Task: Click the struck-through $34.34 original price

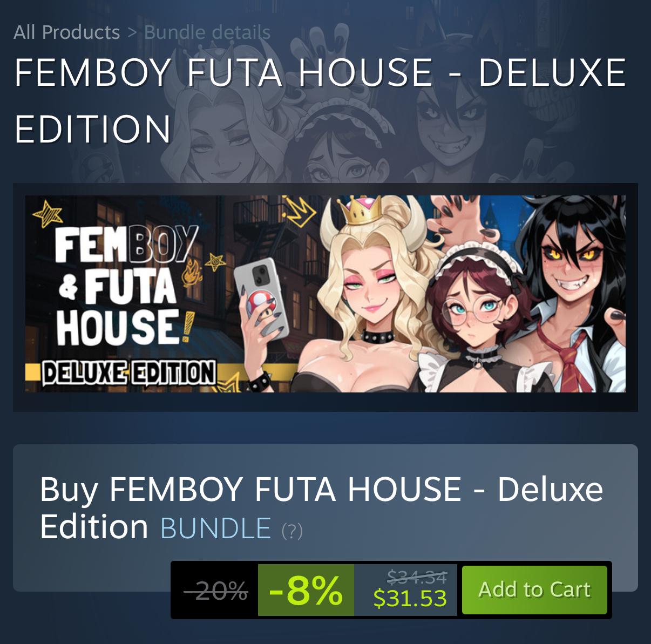Action: (417, 577)
